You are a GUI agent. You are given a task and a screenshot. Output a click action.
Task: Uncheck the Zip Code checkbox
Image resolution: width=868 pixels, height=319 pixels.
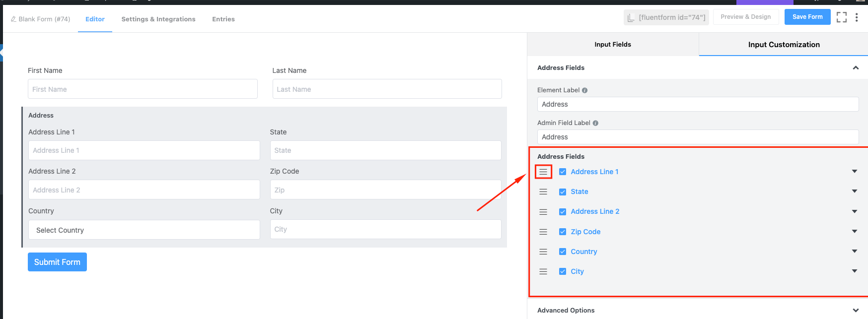coord(563,232)
